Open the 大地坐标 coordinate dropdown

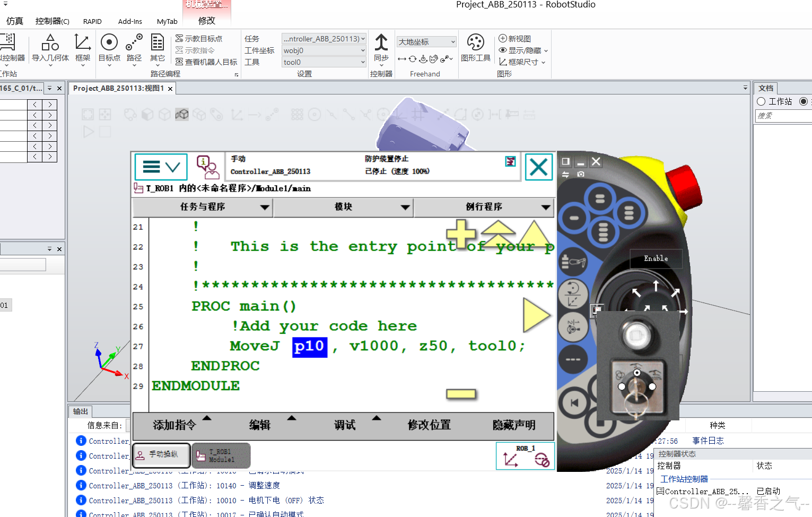[x=427, y=42]
